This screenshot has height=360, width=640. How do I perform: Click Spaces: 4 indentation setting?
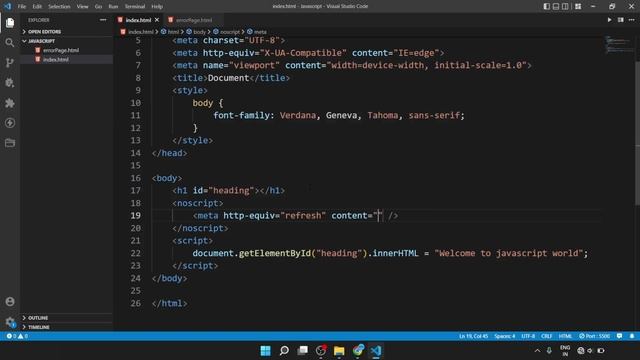point(504,336)
